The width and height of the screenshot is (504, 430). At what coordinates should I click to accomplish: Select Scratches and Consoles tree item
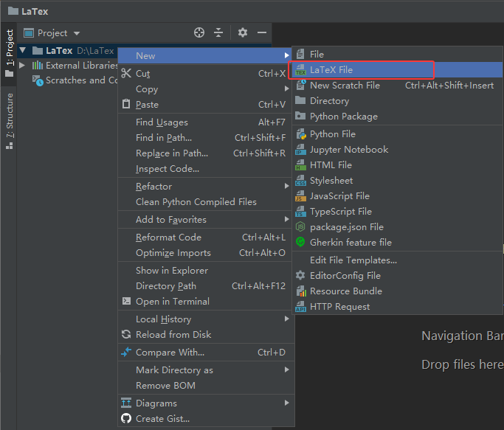[75, 80]
